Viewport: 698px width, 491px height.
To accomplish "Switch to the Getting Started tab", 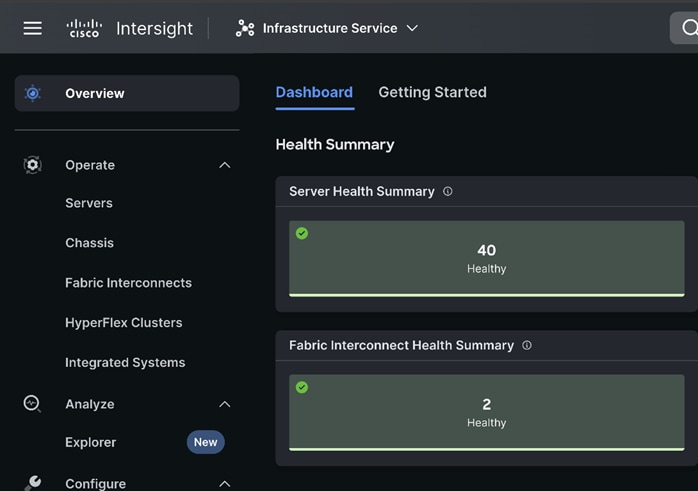I will coord(432,93).
